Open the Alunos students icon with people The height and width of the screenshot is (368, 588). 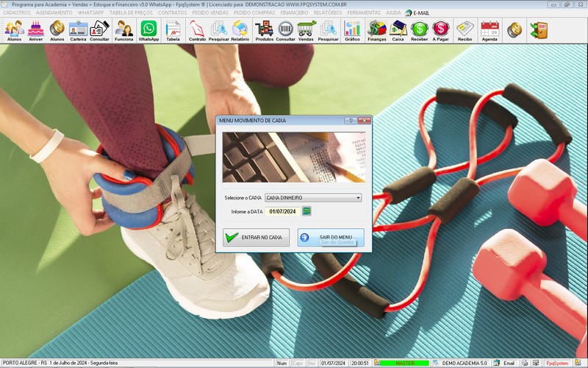pyautogui.click(x=14, y=31)
